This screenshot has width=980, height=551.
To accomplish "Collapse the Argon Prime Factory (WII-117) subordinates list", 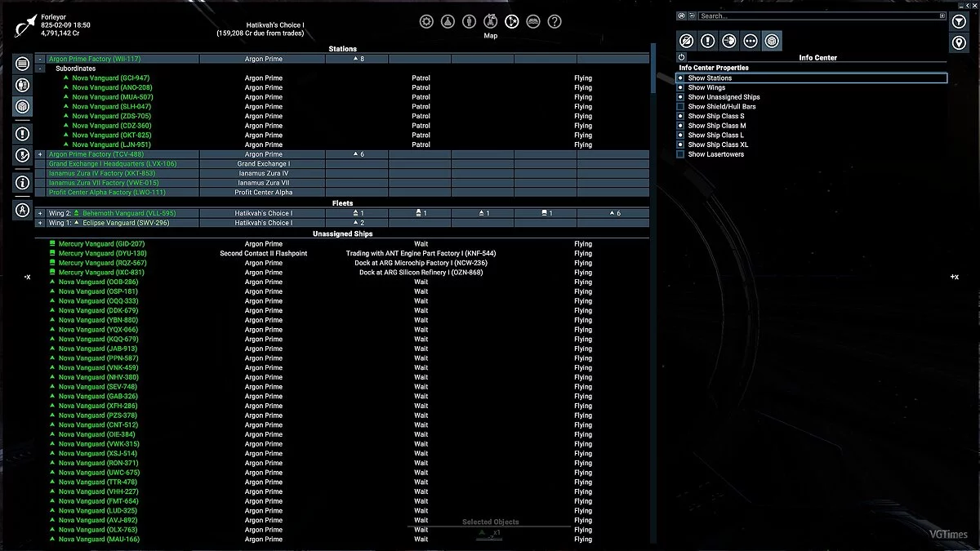I will (x=38, y=58).
